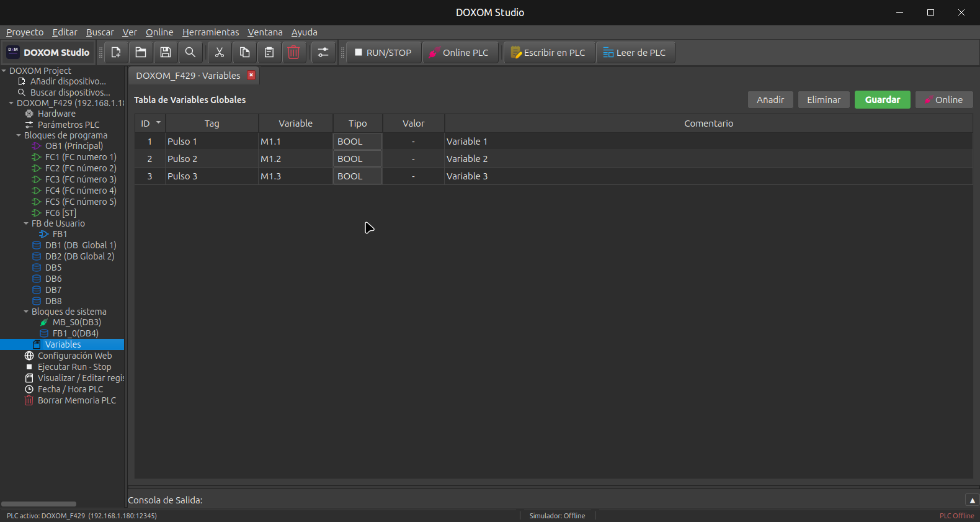Click the green Guardar button

[883, 100]
